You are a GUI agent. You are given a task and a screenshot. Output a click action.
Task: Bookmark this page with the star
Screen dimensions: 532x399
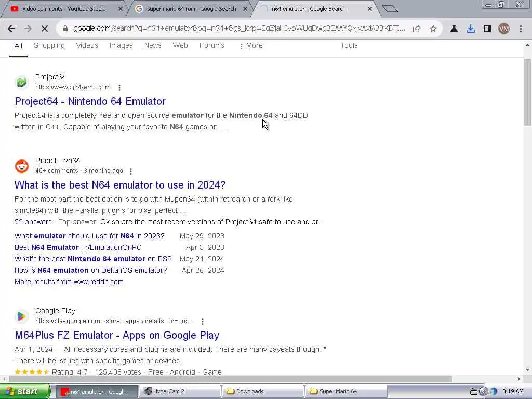tap(433, 29)
